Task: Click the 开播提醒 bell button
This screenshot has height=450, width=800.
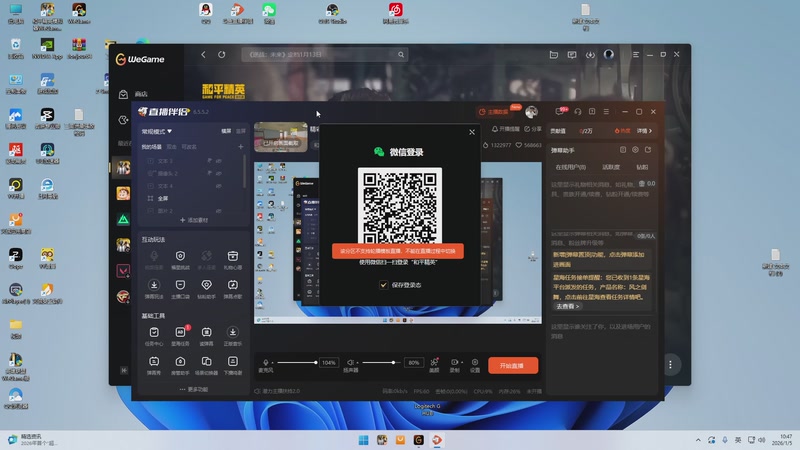Action: pyautogui.click(x=505, y=129)
